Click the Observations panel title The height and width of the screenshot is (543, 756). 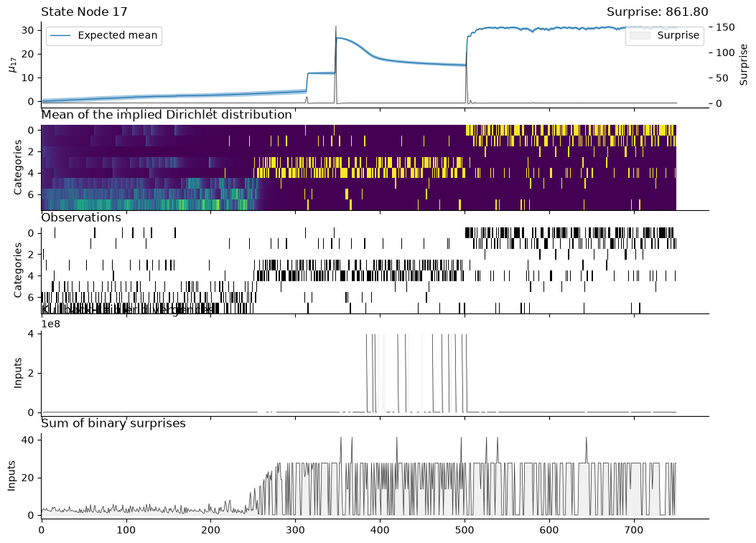[81, 218]
